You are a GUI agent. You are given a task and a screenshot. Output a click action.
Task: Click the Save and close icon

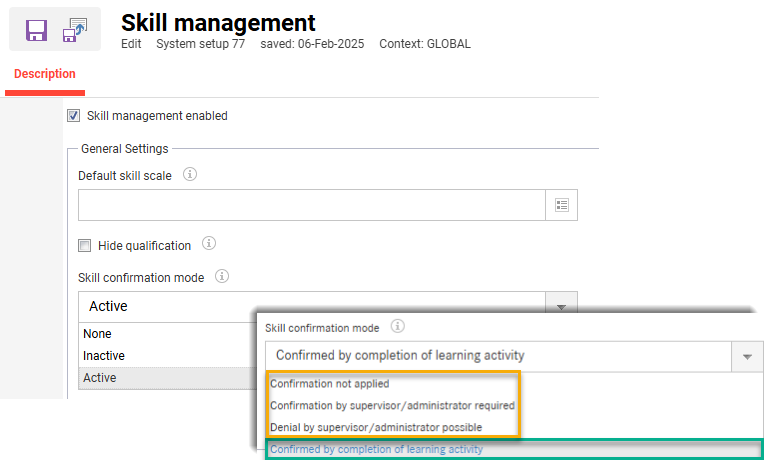click(x=76, y=30)
